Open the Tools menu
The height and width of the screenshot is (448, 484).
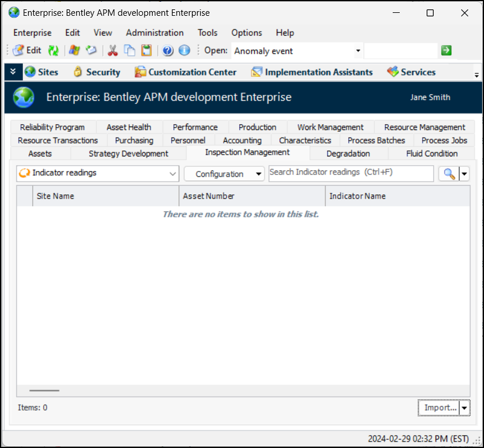pos(207,33)
